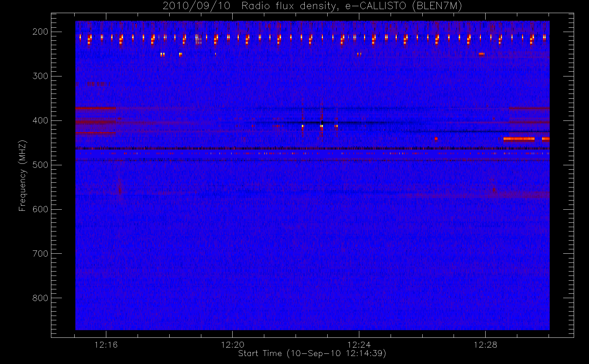Click the 500 frequency tick label
The width and height of the screenshot is (589, 364).
[40, 165]
